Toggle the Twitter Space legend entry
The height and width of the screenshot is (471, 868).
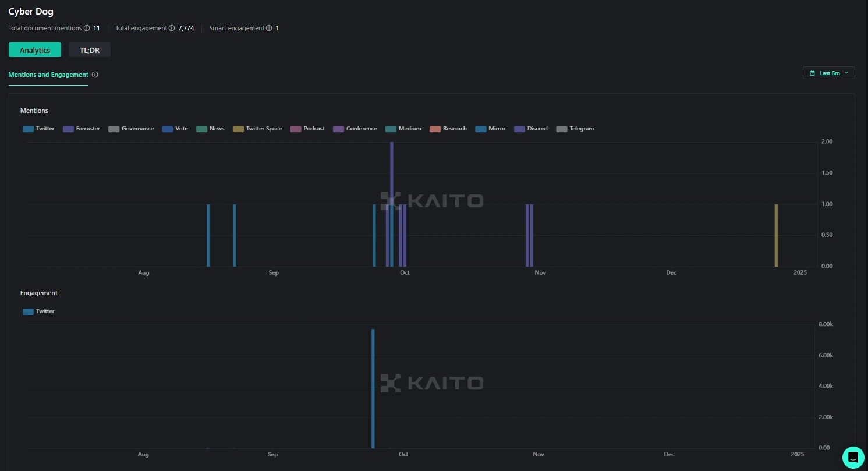click(257, 129)
